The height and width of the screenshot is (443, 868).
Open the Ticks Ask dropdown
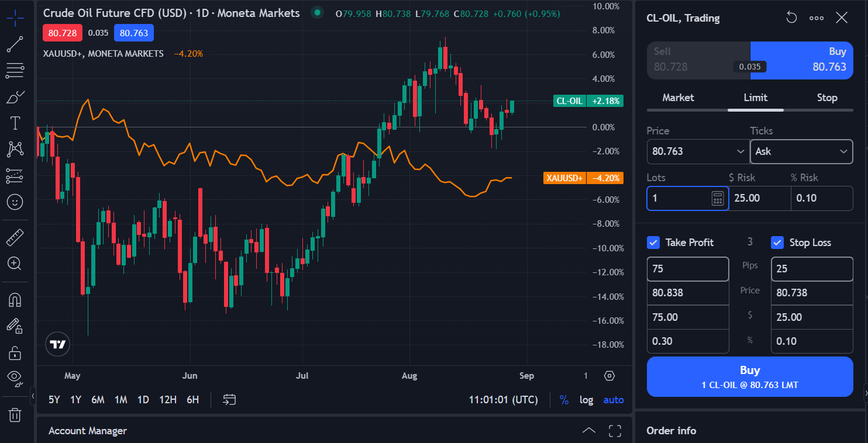click(x=801, y=151)
